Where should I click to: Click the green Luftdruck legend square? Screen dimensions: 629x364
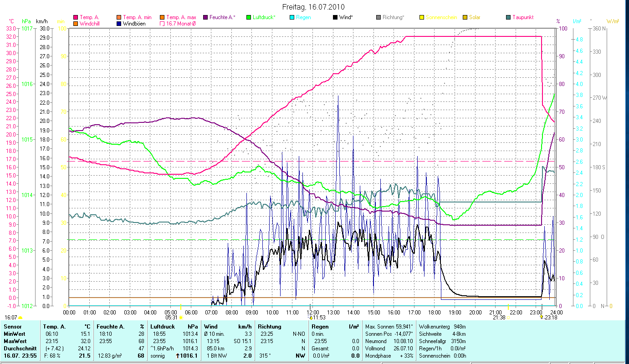249,17
